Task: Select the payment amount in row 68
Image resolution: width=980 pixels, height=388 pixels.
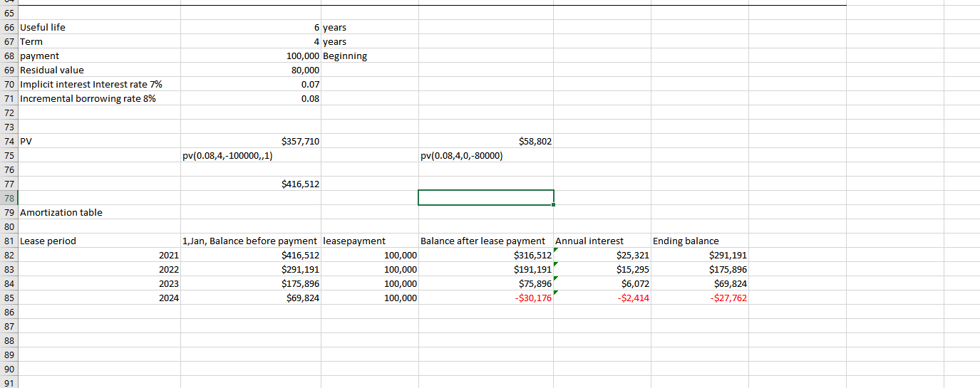Action: pyautogui.click(x=251, y=56)
